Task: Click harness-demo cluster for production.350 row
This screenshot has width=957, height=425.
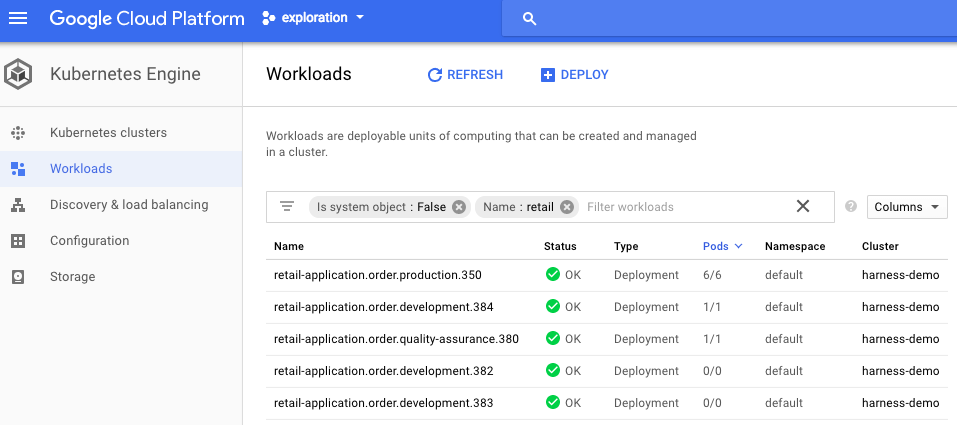Action: 900,275
